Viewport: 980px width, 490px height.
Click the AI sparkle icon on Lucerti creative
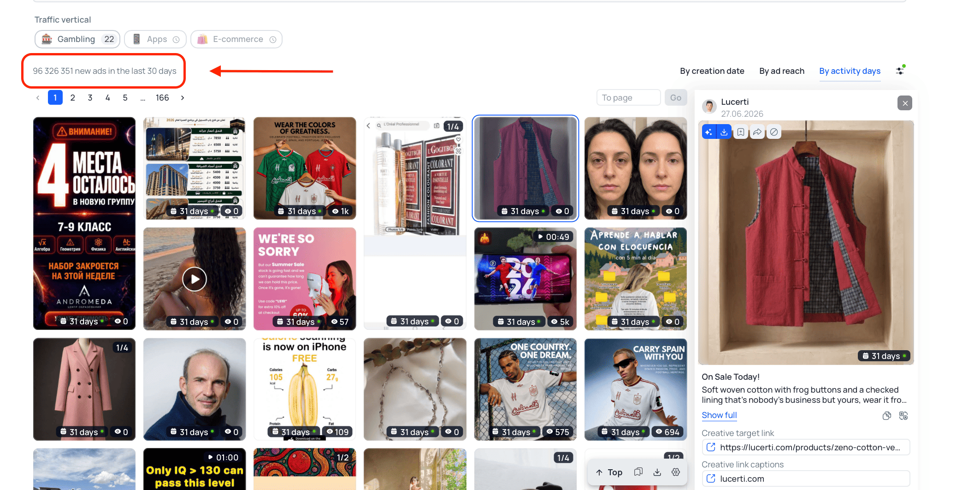coord(708,132)
